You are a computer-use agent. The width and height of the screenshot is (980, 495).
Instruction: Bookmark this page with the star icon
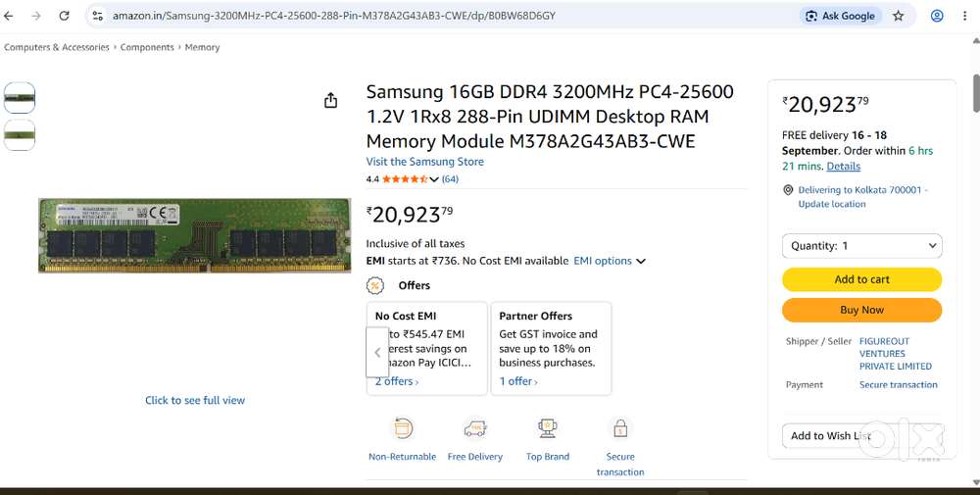click(898, 17)
